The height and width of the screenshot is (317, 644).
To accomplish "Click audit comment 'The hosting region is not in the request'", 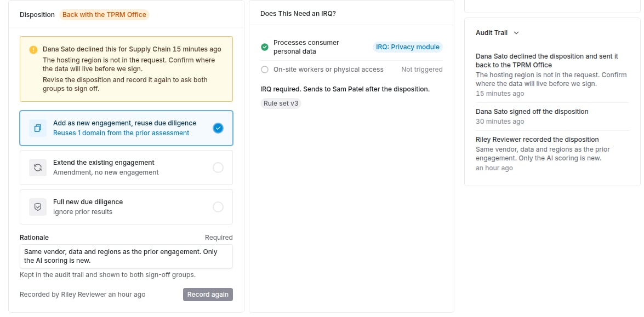I will pyautogui.click(x=551, y=79).
